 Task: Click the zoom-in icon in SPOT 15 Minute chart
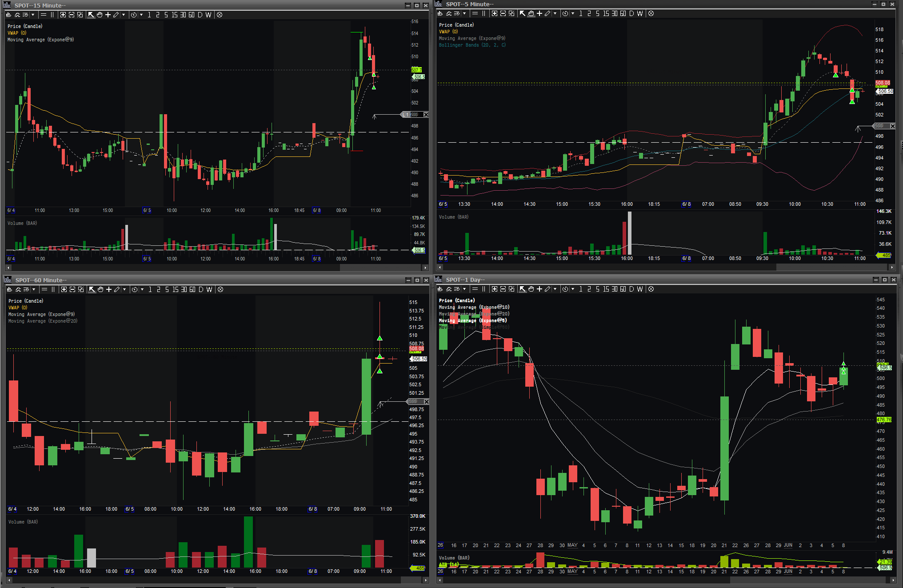click(x=63, y=15)
